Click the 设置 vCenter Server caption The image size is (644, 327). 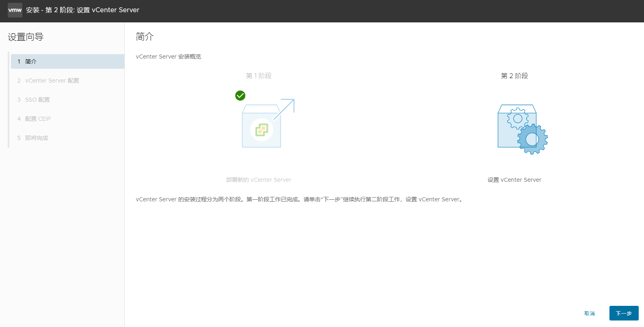click(x=514, y=180)
